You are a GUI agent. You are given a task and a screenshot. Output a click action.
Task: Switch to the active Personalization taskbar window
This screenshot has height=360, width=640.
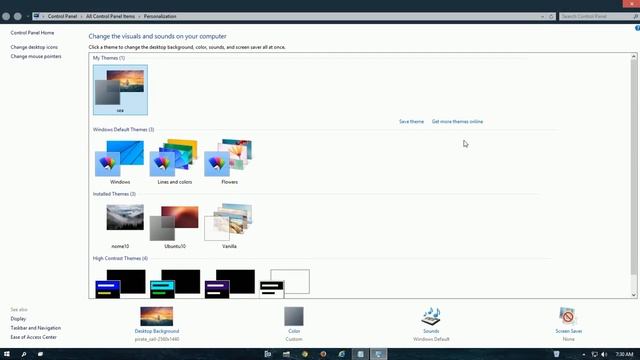coord(378,354)
